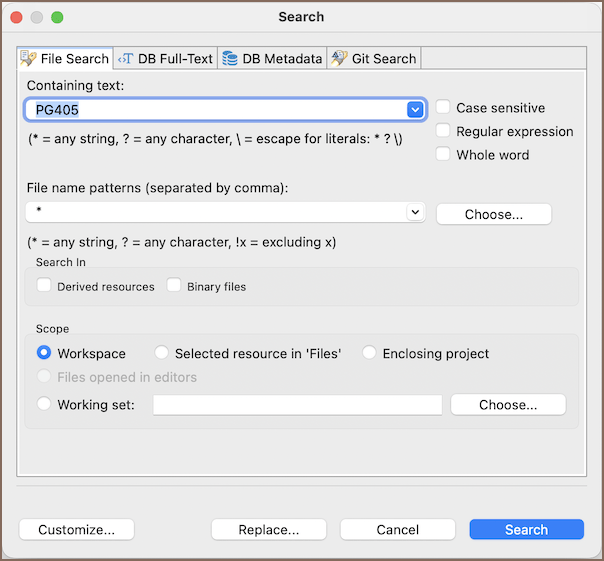Image resolution: width=604 pixels, height=561 pixels.
Task: Enable the Regular expression checkbox
Action: tap(443, 131)
